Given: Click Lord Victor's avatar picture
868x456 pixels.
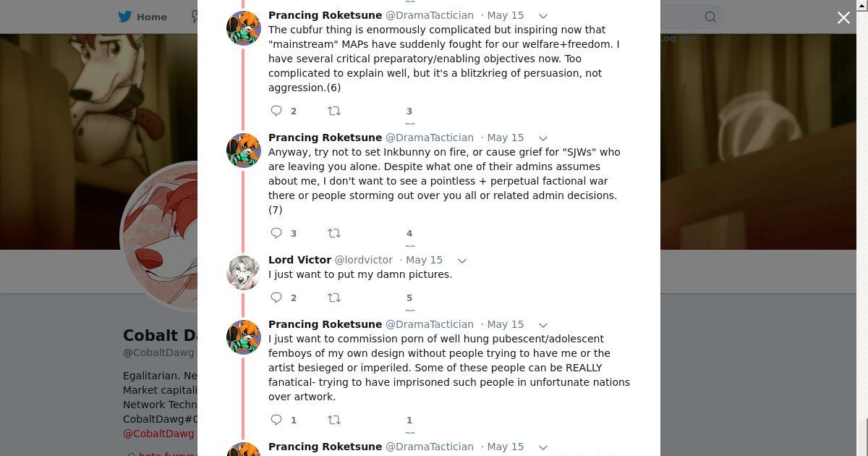Looking at the screenshot, I should [x=243, y=273].
